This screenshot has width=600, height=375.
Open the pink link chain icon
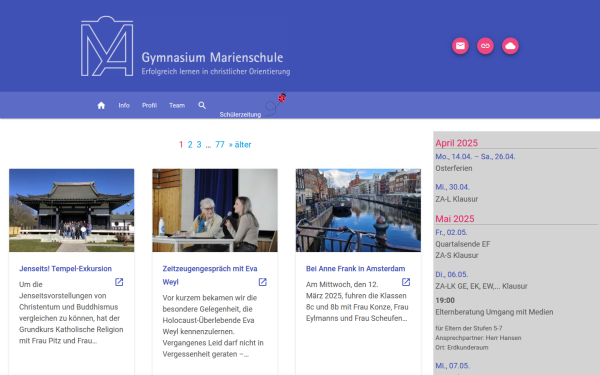tap(485, 46)
